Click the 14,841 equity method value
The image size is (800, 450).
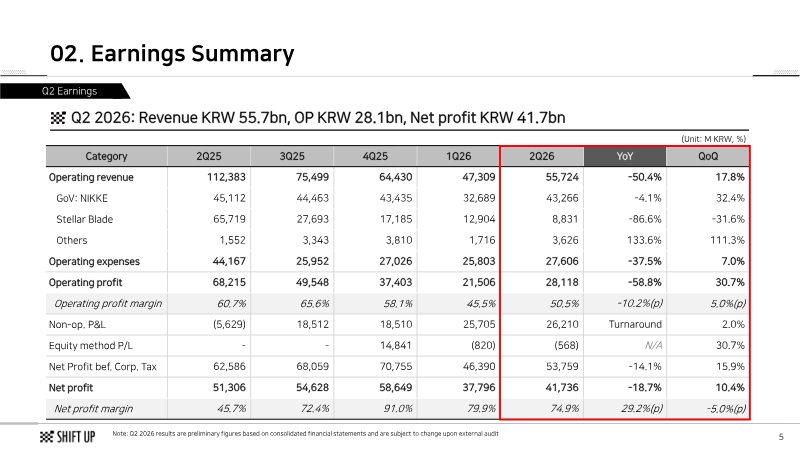395,345
